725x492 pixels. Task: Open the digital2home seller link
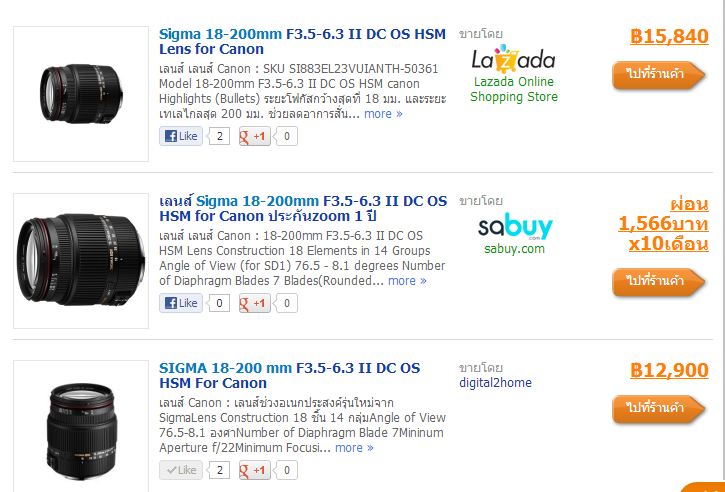495,383
